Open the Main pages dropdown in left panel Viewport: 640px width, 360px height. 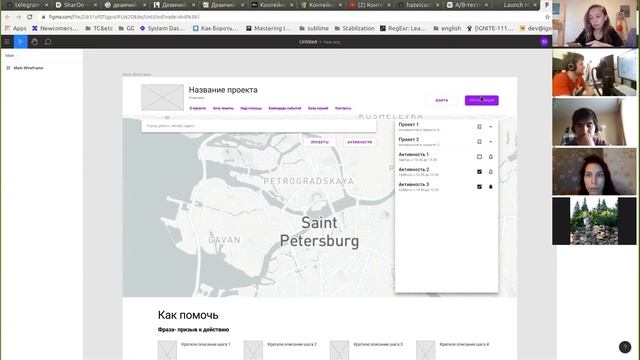[11, 56]
